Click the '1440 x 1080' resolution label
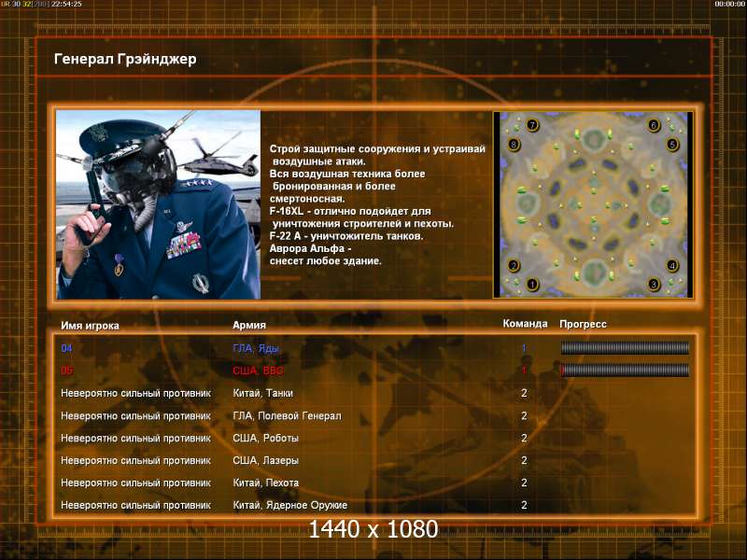 coord(373,529)
